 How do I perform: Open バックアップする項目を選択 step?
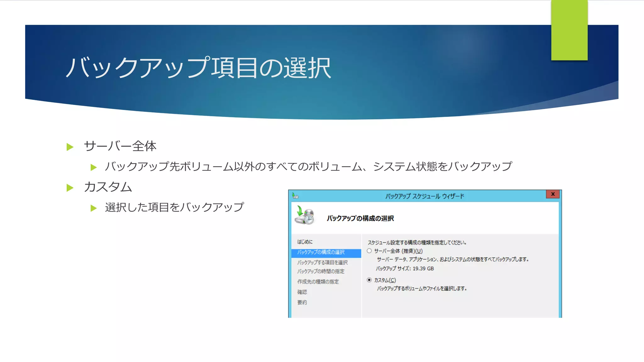coord(322,262)
